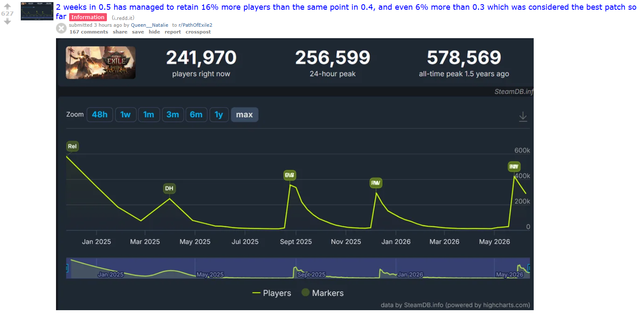The width and height of the screenshot is (644, 314).
Task: Set chart zoom to 1w
Action: point(126,115)
